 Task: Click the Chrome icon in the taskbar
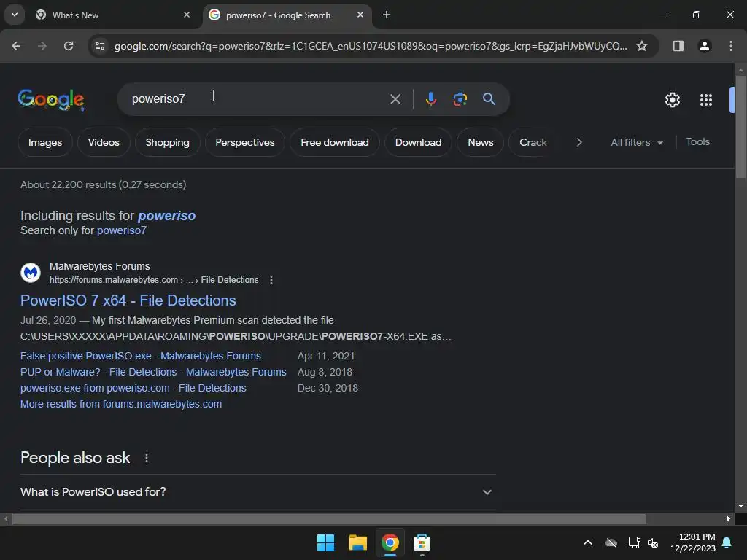(x=390, y=542)
